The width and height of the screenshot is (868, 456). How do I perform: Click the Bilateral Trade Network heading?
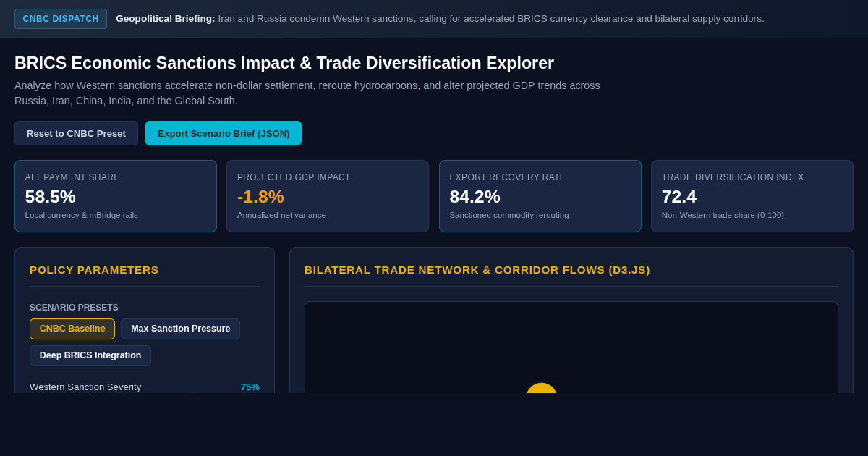(x=477, y=270)
